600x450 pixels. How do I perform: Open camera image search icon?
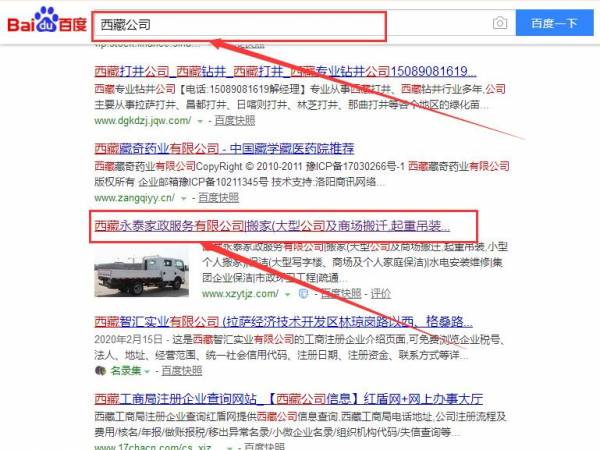(x=500, y=23)
